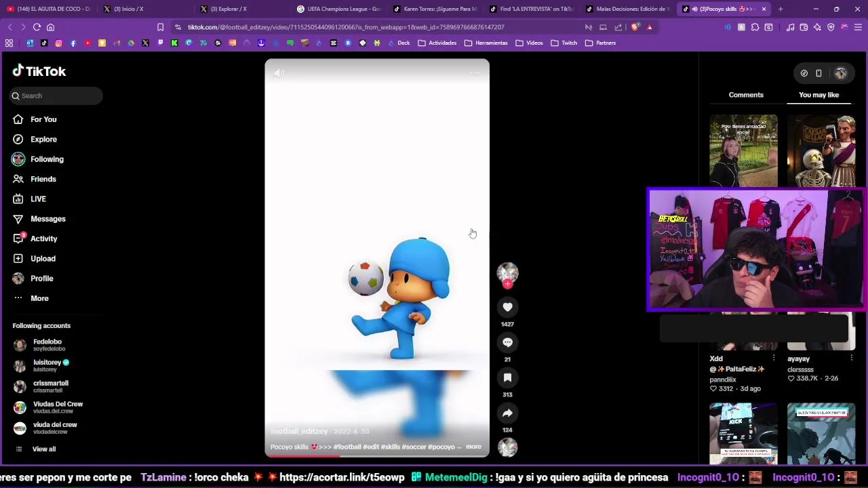
Task: Like the video with heart icon
Action: [507, 307]
